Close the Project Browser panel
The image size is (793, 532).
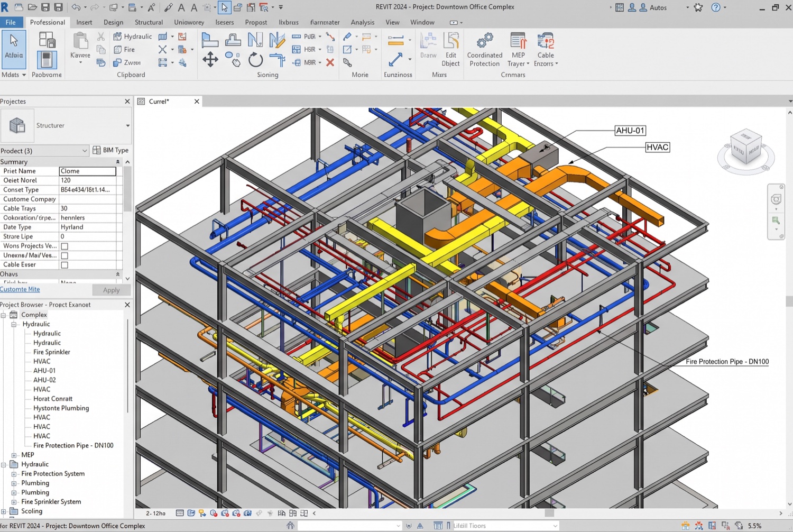(x=127, y=305)
